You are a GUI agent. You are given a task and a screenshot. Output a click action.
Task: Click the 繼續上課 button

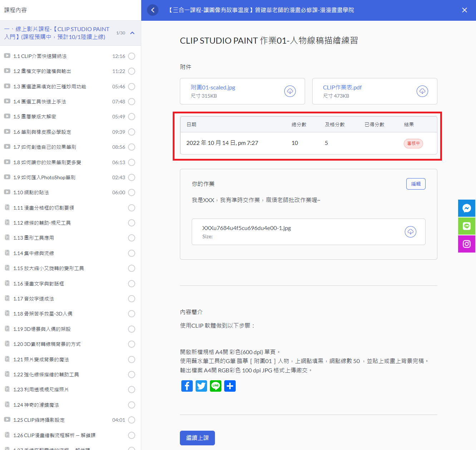197,438
